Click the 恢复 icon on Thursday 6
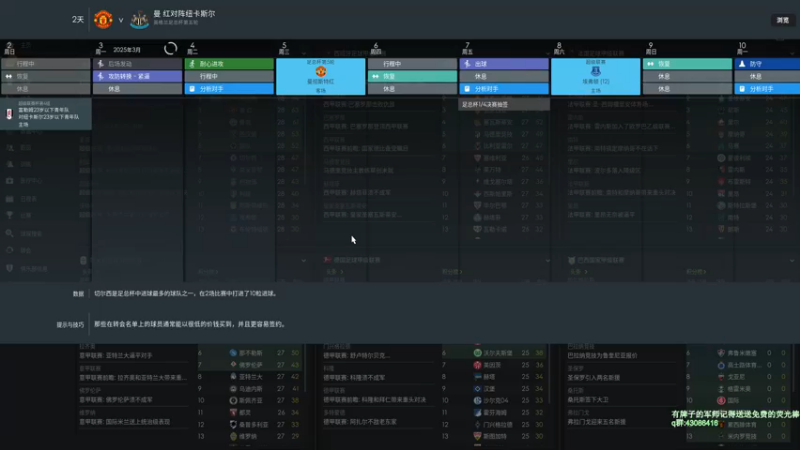The width and height of the screenshot is (800, 450). pyautogui.click(x=376, y=76)
